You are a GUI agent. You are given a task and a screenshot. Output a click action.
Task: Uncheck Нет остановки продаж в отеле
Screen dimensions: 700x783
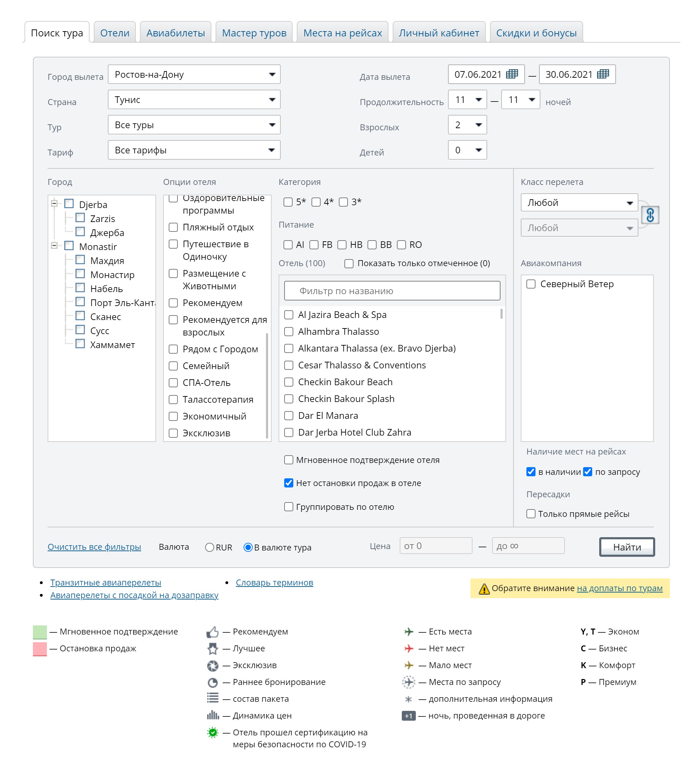(x=288, y=483)
